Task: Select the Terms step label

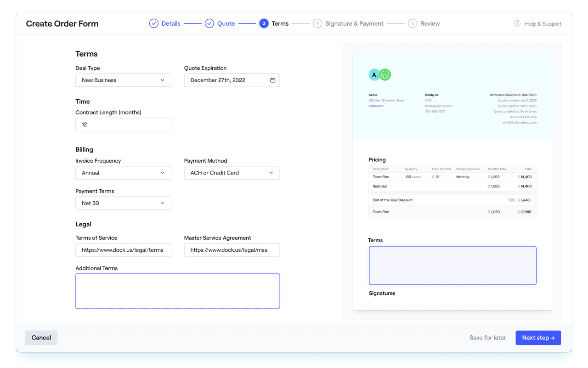Action: point(280,23)
